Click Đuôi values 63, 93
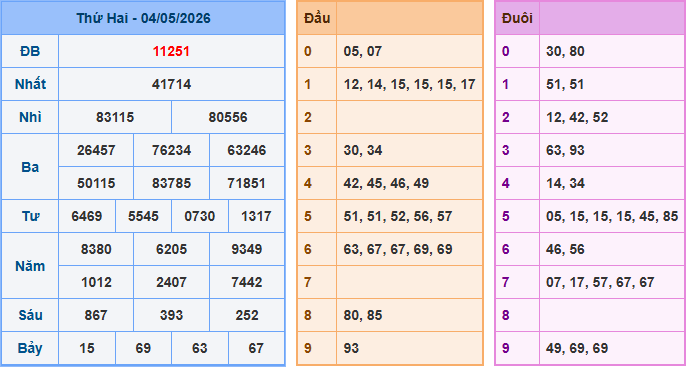The image size is (688, 368). 565,150
